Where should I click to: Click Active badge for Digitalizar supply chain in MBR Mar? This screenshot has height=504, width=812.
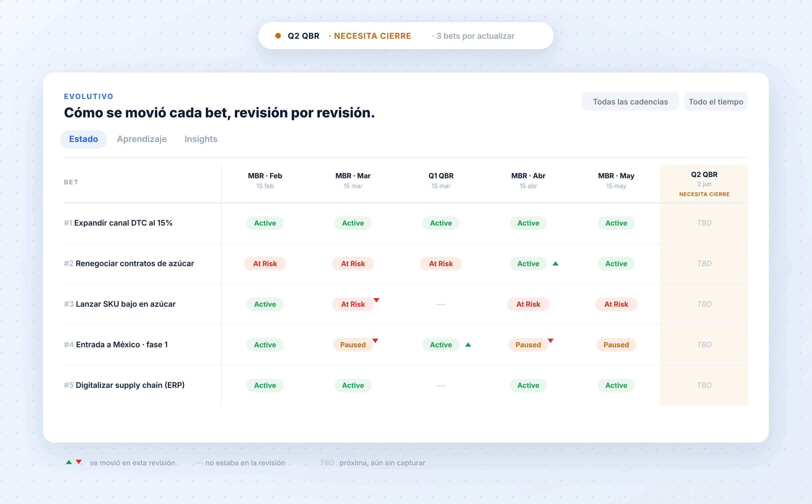[353, 385]
